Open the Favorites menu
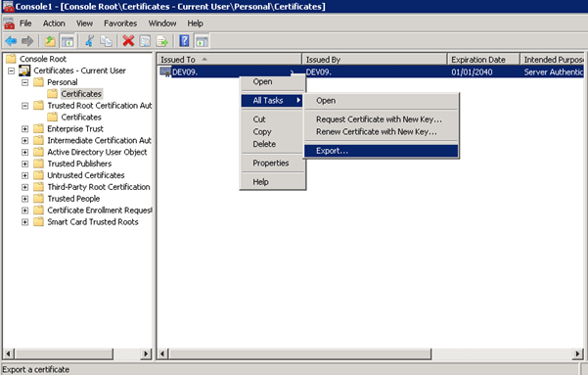 tap(120, 23)
